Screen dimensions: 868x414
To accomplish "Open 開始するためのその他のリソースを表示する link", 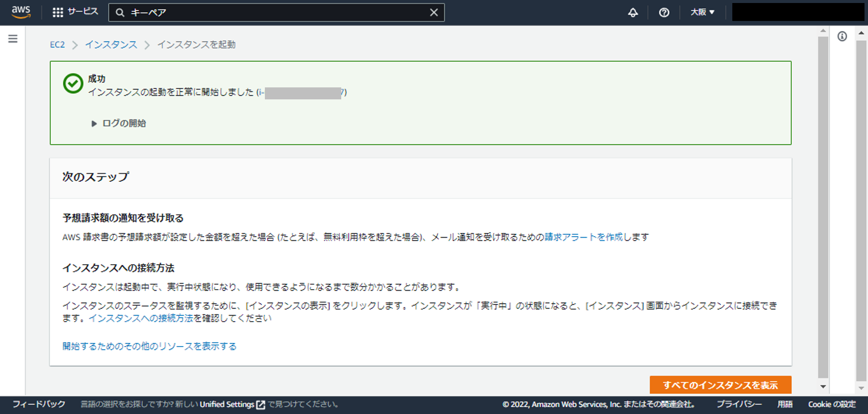I will tap(149, 346).
